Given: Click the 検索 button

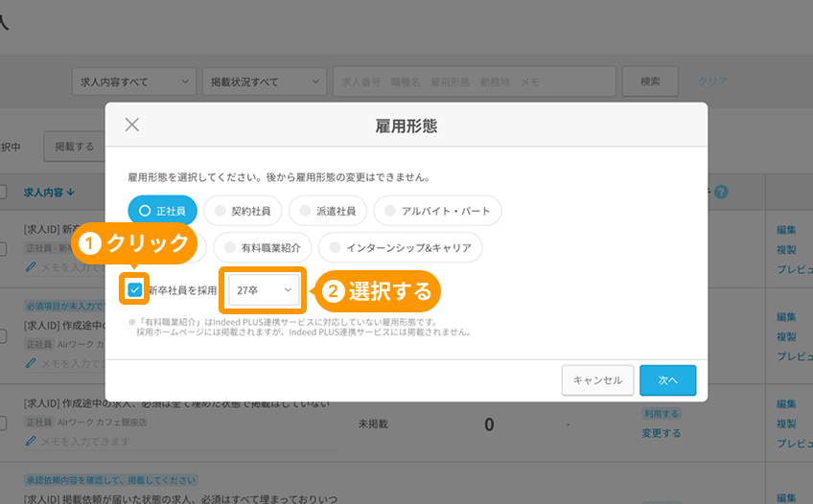Looking at the screenshot, I should pos(650,81).
